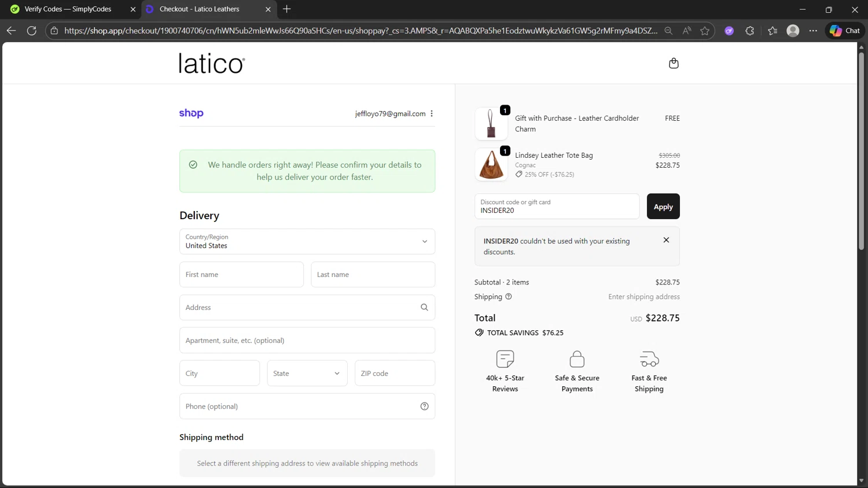Click the Phone (optional) field
The width and height of the screenshot is (868, 488).
coord(307,406)
